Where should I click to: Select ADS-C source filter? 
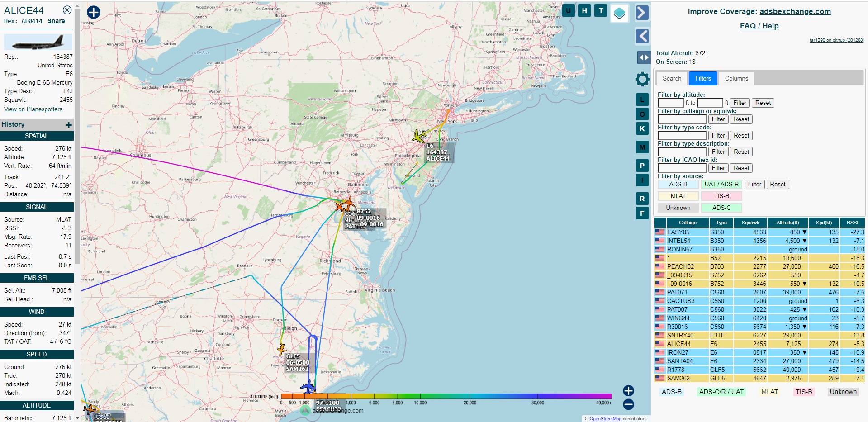tap(721, 208)
